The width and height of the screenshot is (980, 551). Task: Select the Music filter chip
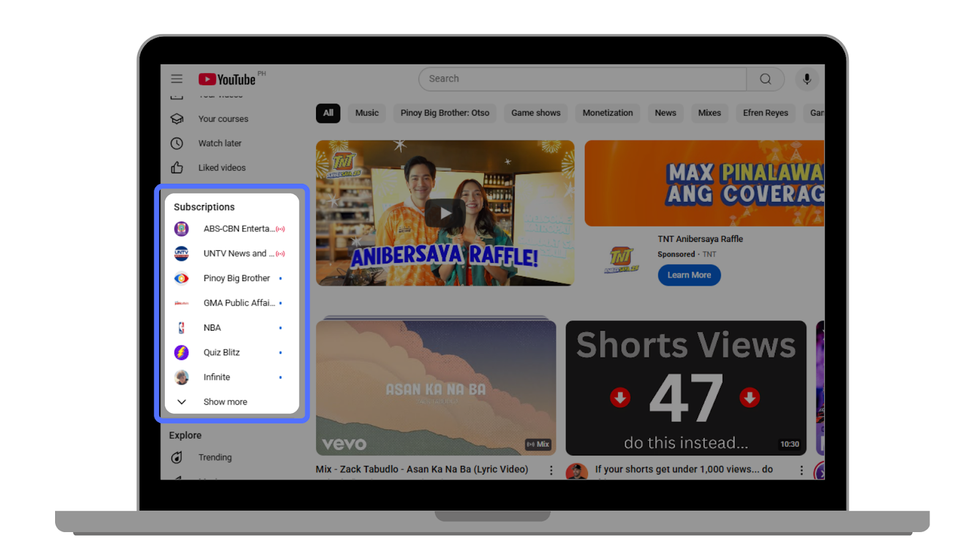tap(367, 113)
